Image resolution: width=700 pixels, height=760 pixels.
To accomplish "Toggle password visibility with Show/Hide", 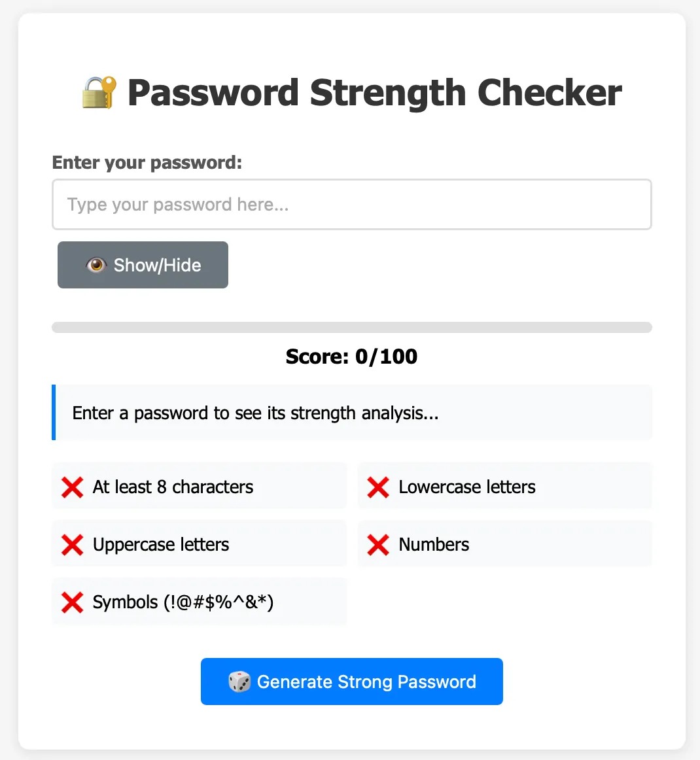I will click(x=143, y=265).
